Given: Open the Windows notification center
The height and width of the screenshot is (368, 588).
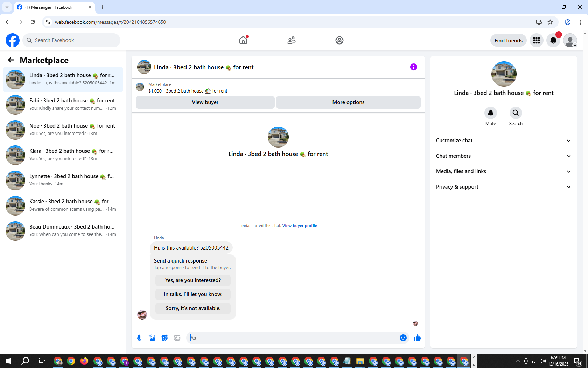Looking at the screenshot, I should (577, 361).
